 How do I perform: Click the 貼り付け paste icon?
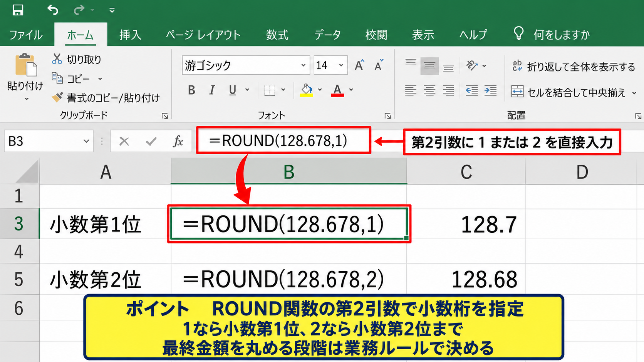[26, 65]
